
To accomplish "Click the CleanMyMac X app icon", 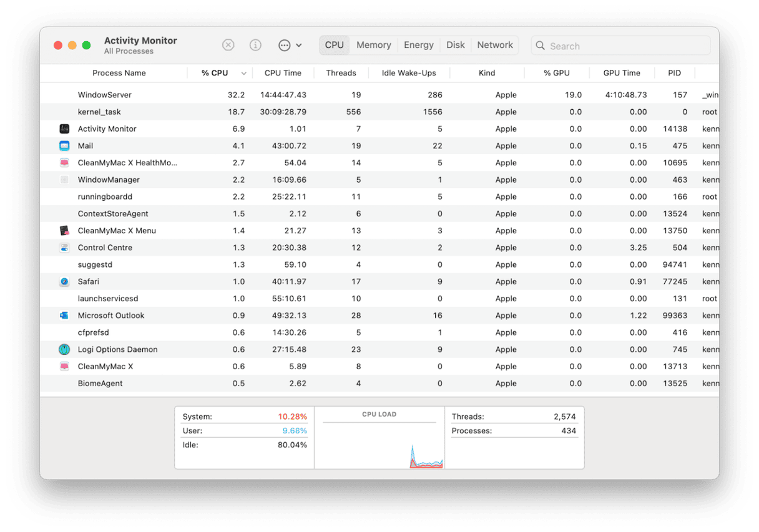I will pyautogui.click(x=64, y=366).
